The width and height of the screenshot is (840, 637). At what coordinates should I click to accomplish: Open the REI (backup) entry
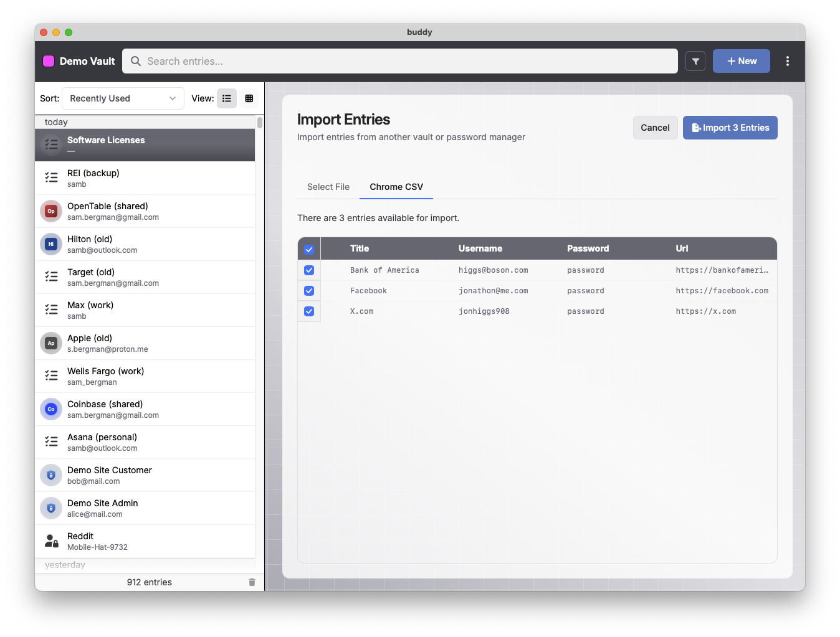coord(145,178)
